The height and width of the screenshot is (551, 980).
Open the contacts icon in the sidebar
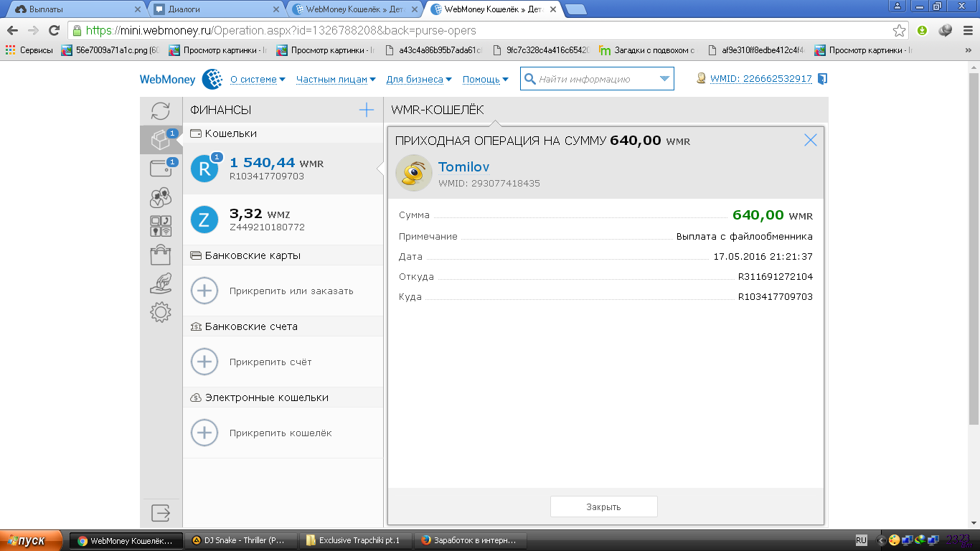[161, 197]
